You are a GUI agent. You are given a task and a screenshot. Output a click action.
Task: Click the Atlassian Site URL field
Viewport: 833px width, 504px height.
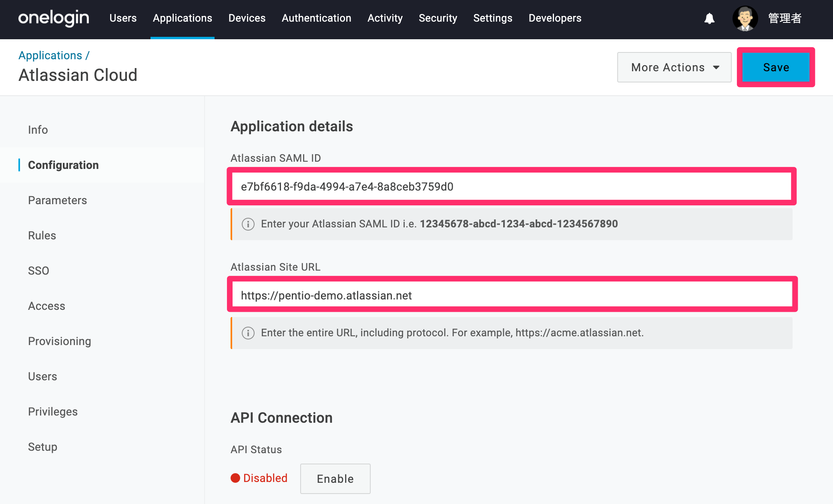coord(512,295)
